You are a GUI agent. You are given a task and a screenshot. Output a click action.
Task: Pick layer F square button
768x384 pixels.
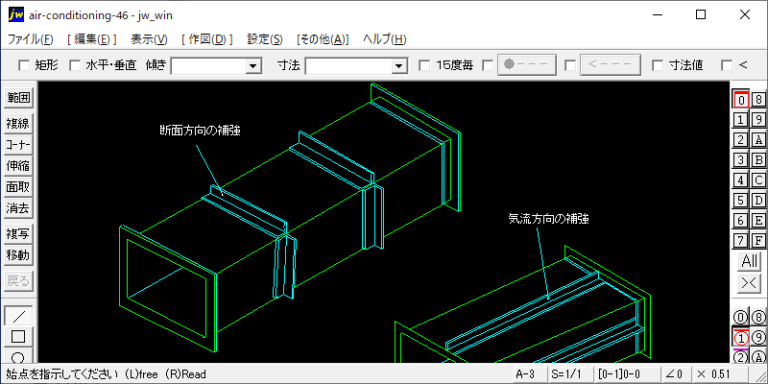[x=758, y=240]
